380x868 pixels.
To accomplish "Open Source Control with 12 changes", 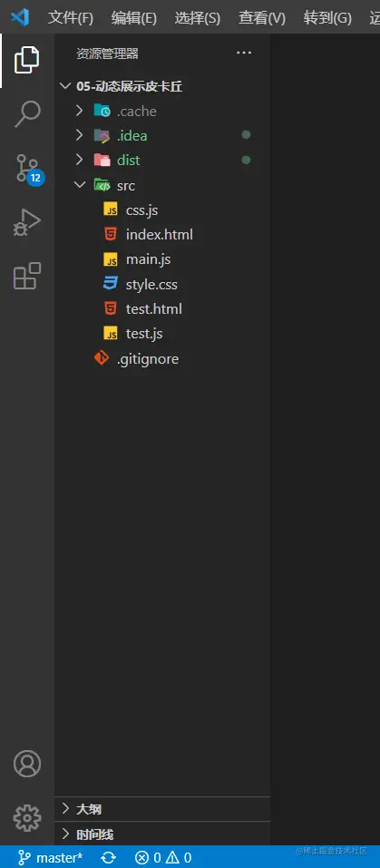I will [27, 169].
